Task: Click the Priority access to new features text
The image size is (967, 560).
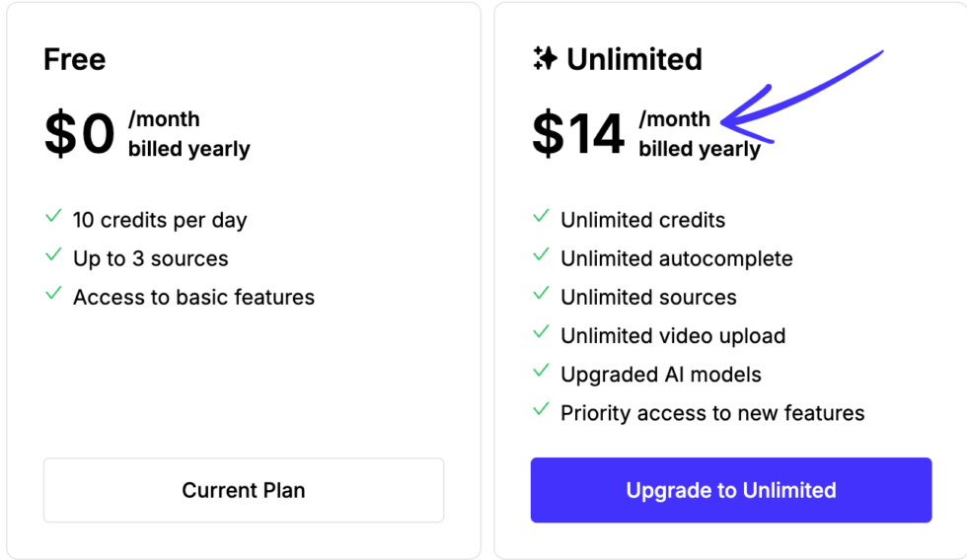Action: pyautogui.click(x=712, y=413)
